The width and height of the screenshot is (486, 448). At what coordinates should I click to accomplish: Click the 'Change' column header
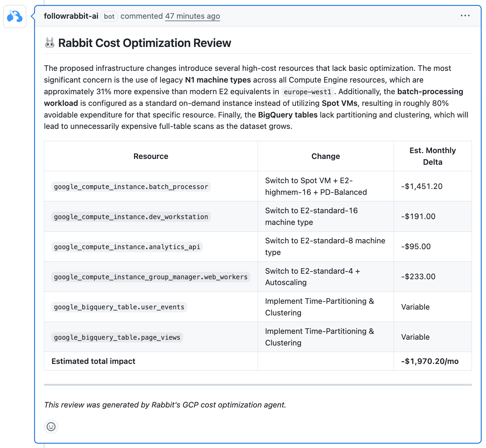326,156
